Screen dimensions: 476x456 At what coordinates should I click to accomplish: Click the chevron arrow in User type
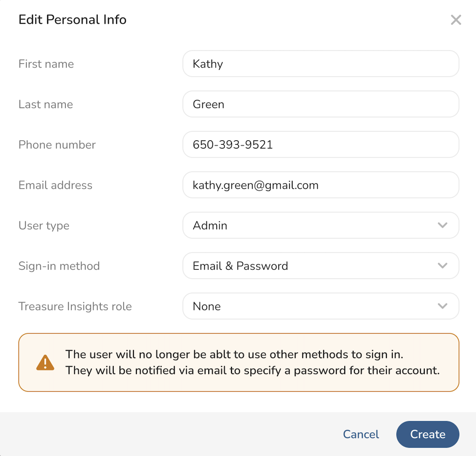point(442,225)
